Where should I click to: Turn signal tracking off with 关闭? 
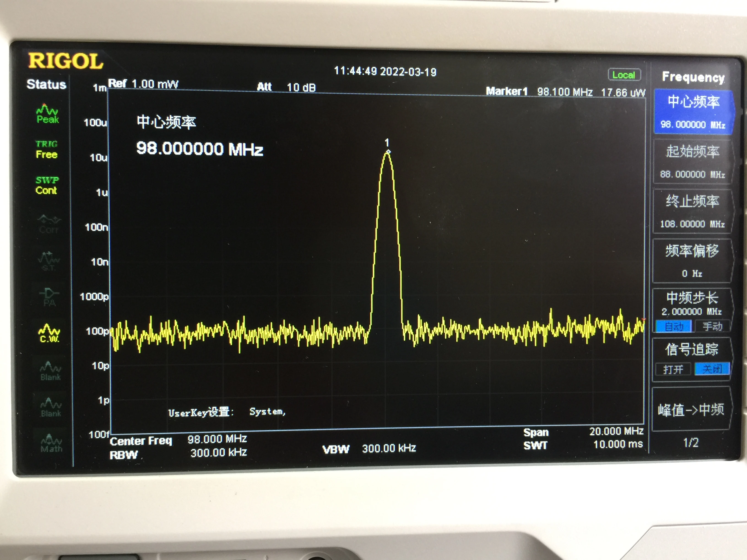pyautogui.click(x=712, y=369)
